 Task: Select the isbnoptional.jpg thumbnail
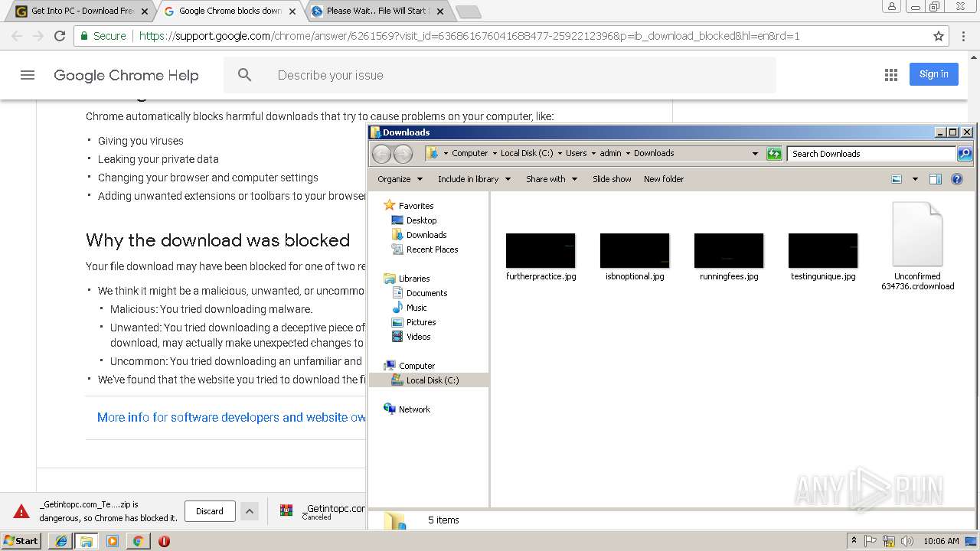pos(635,251)
